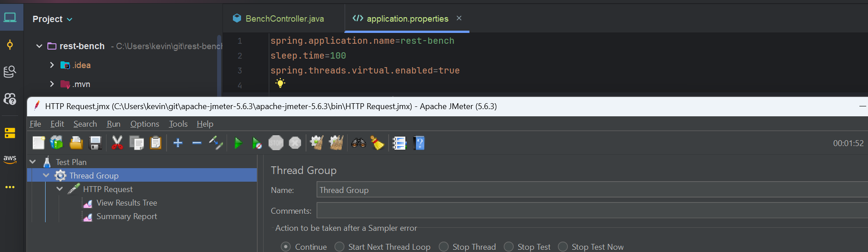
Task: Open the JMeter Search menu
Action: [x=85, y=124]
